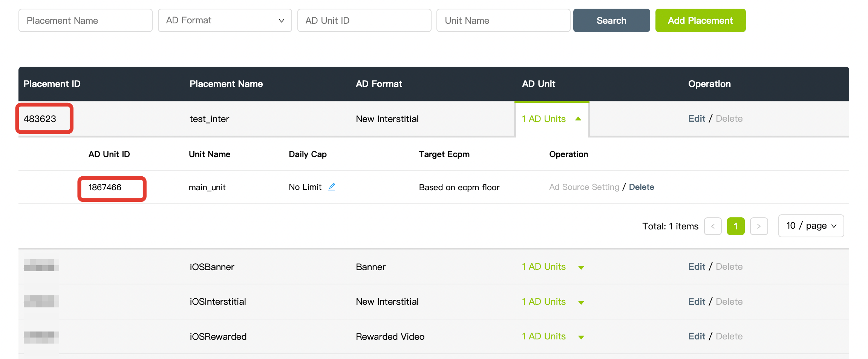Go to next page arrow

click(758, 226)
